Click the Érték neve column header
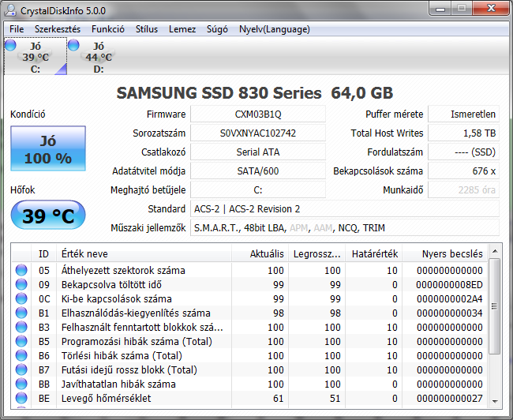513x420 pixels. (144, 253)
